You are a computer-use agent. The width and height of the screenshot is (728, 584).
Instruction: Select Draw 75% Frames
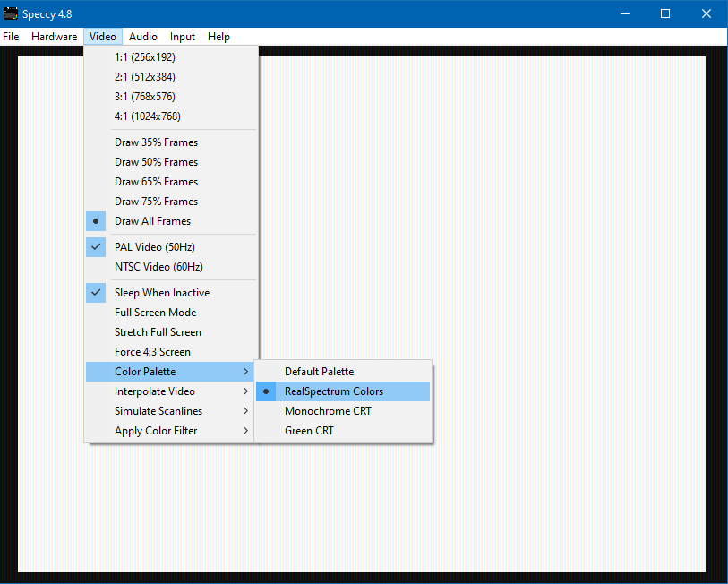171,202
